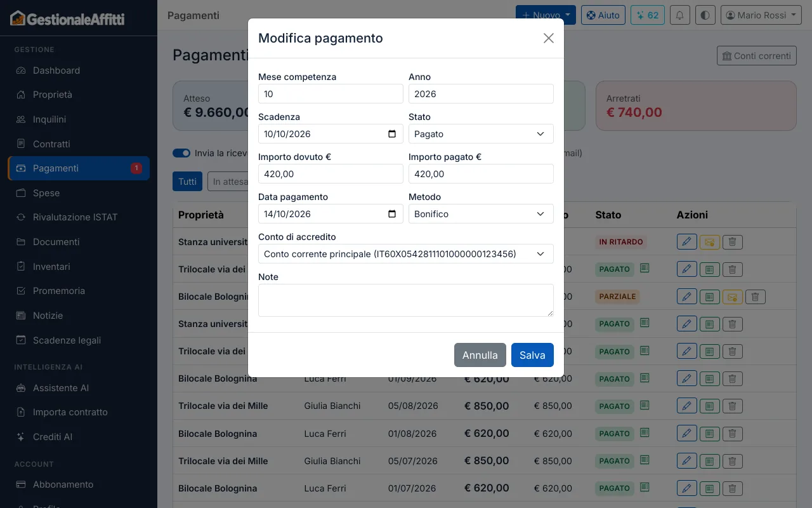Click the GestionaleAffitti logo
The height and width of the screenshot is (508, 812).
pos(67,18)
